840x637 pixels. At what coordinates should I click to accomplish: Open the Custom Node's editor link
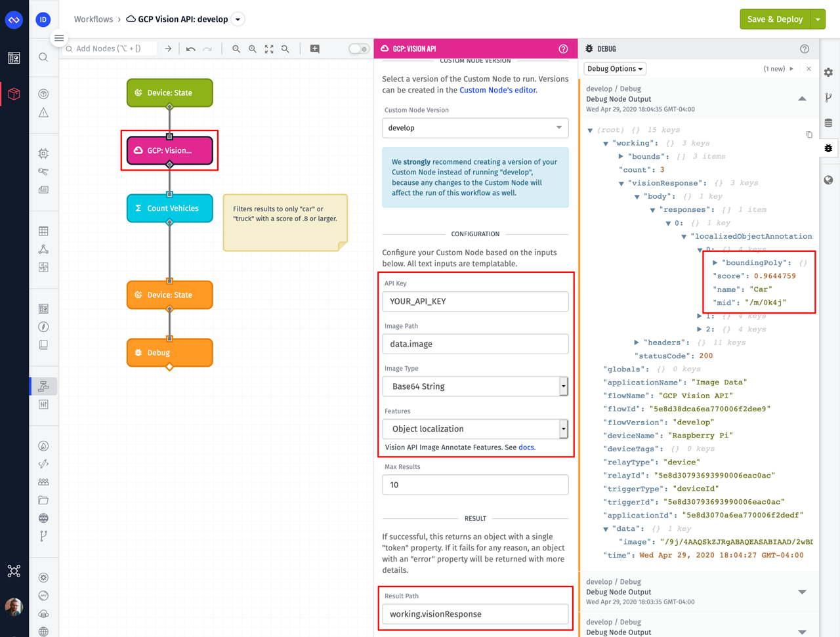[x=497, y=91]
